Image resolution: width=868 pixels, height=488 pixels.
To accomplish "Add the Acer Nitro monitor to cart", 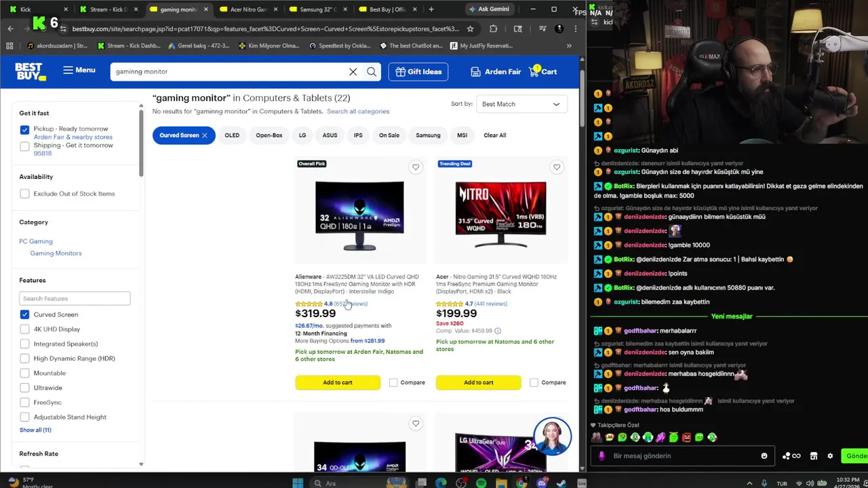I will pyautogui.click(x=479, y=383).
